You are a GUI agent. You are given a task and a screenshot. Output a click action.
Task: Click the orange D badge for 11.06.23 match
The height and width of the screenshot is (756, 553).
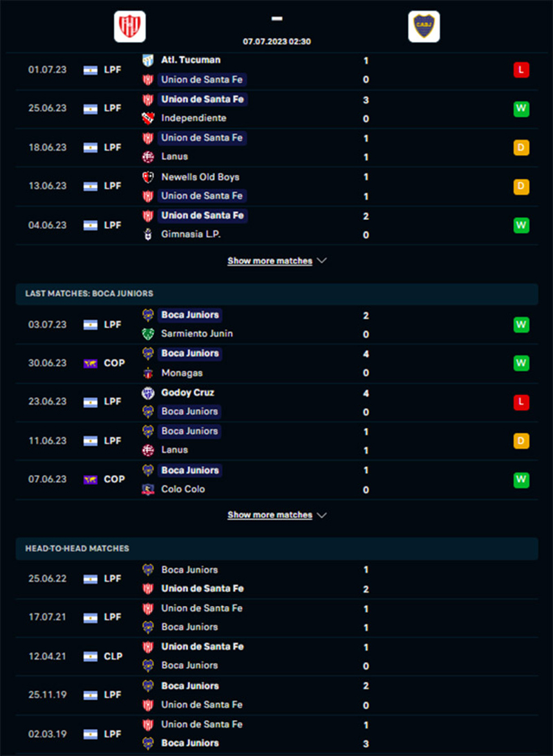tap(521, 441)
